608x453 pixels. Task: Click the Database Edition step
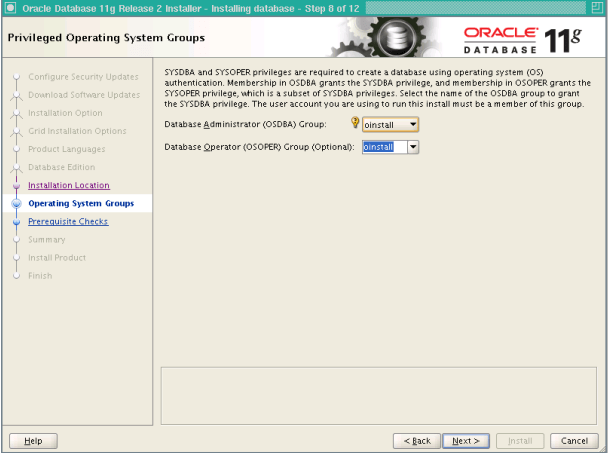[x=62, y=167]
